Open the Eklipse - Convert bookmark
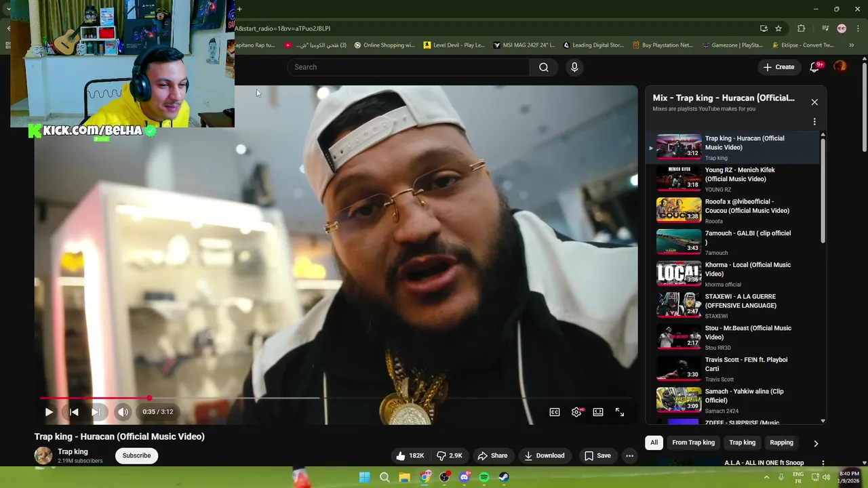Screen dimensions: 868x488 point(803,45)
